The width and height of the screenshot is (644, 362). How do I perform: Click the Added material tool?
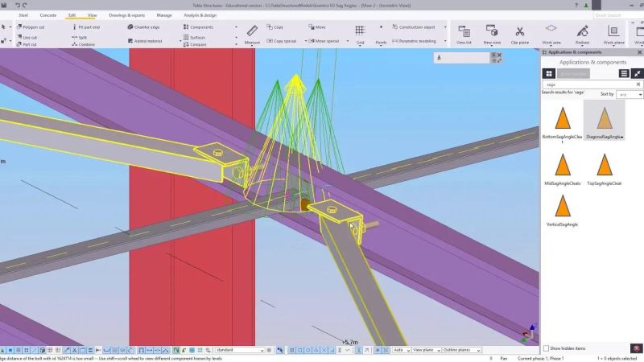tap(145, 41)
